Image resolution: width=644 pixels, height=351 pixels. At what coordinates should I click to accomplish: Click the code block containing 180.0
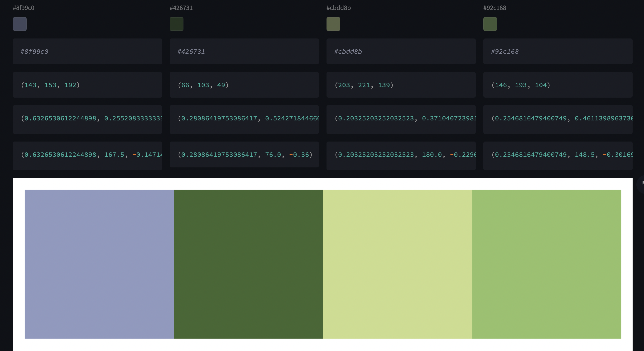coord(401,155)
